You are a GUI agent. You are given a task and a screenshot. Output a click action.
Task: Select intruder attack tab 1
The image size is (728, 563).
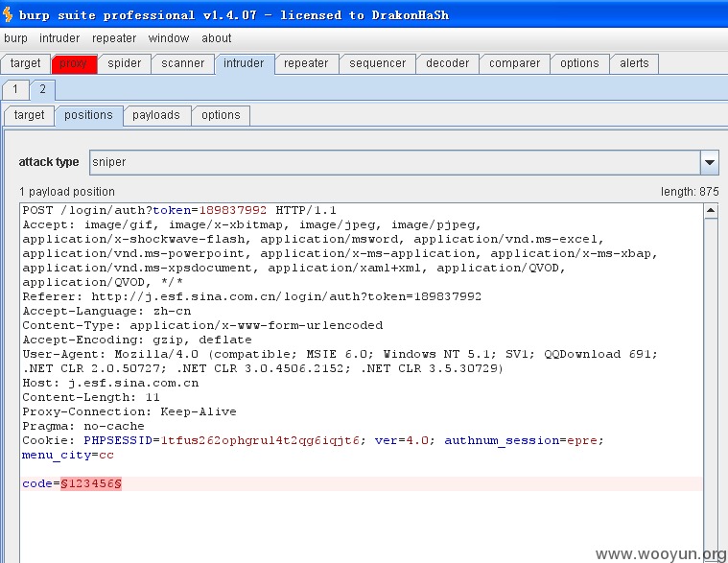15,89
